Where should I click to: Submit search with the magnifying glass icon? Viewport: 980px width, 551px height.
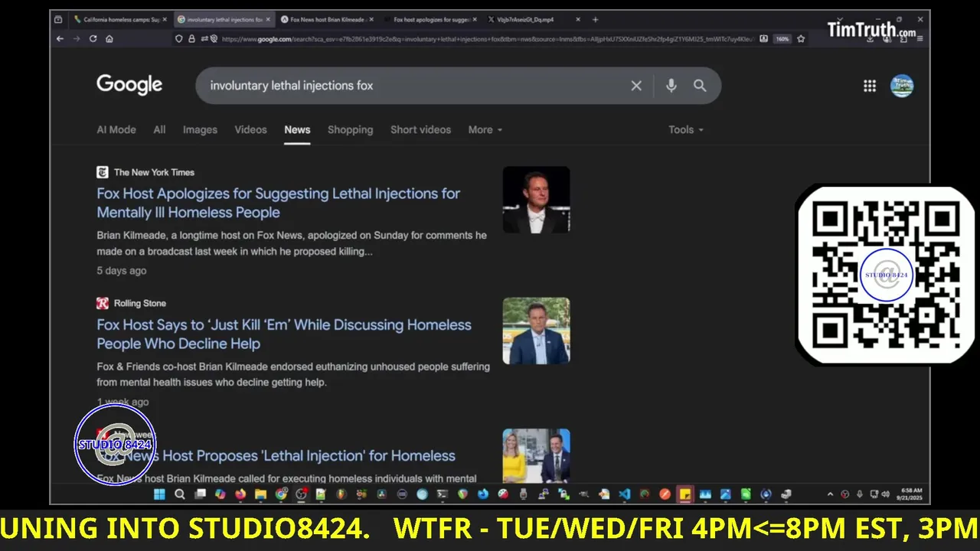click(x=700, y=86)
